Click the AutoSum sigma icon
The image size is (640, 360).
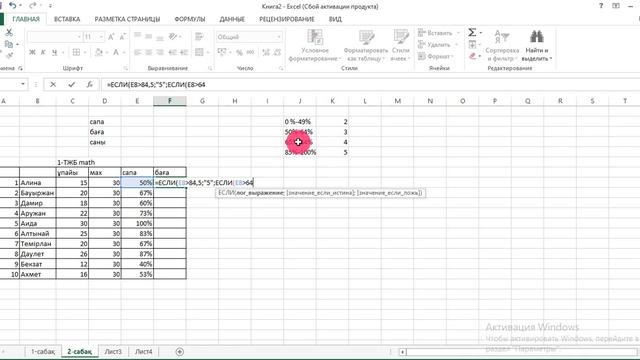[x=472, y=32]
